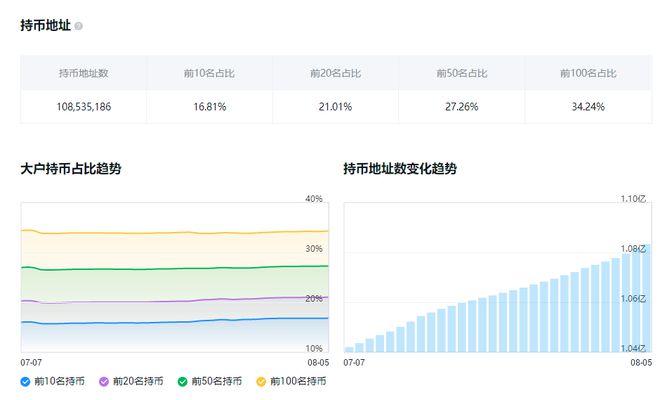This screenshot has width=660, height=400.
Task: Toggle the 前10名持币 legend series
Action: point(52,381)
